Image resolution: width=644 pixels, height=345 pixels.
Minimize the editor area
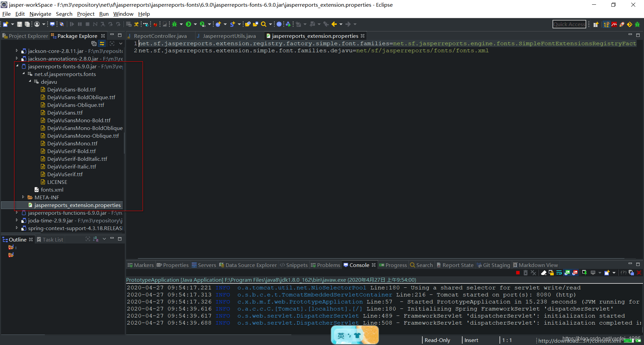point(630,35)
